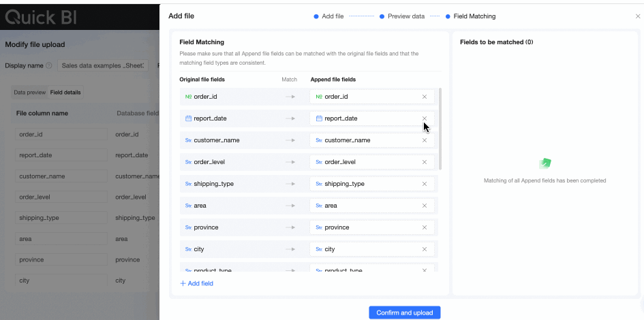This screenshot has height=320, width=644.
Task: Select the Field details tab
Action: point(65,92)
